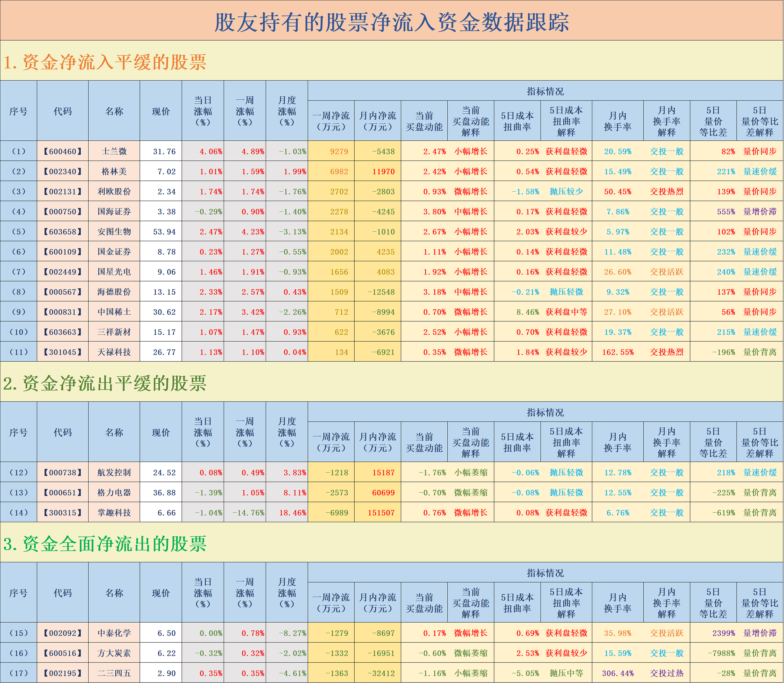Click stock name 格林美
Viewport: 784px width, 683px height.
tap(114, 172)
